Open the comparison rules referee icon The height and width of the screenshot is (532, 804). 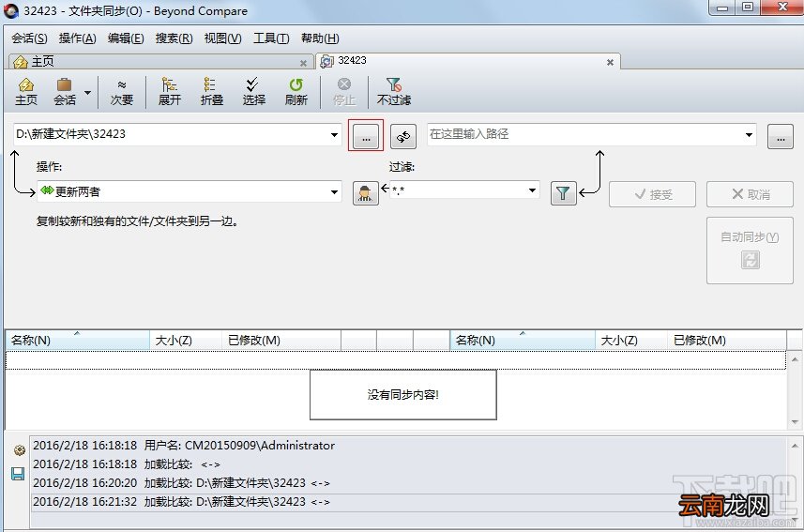coord(366,193)
